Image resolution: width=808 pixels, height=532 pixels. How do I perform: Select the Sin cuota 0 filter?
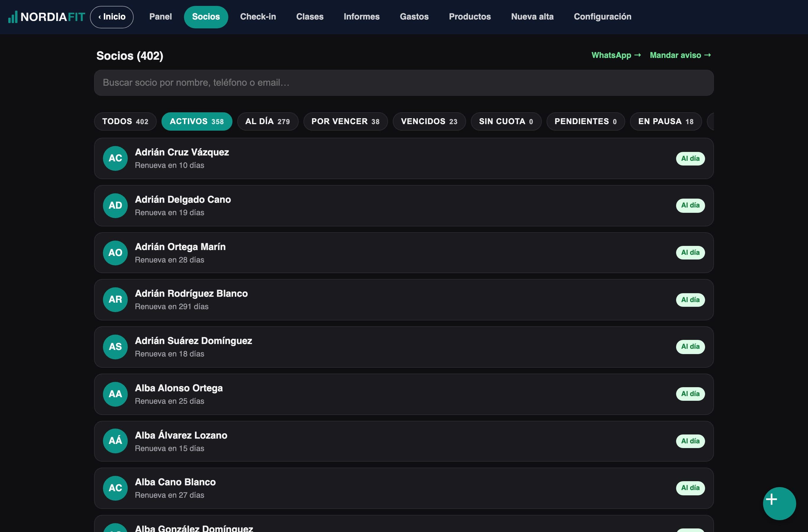[506, 121]
